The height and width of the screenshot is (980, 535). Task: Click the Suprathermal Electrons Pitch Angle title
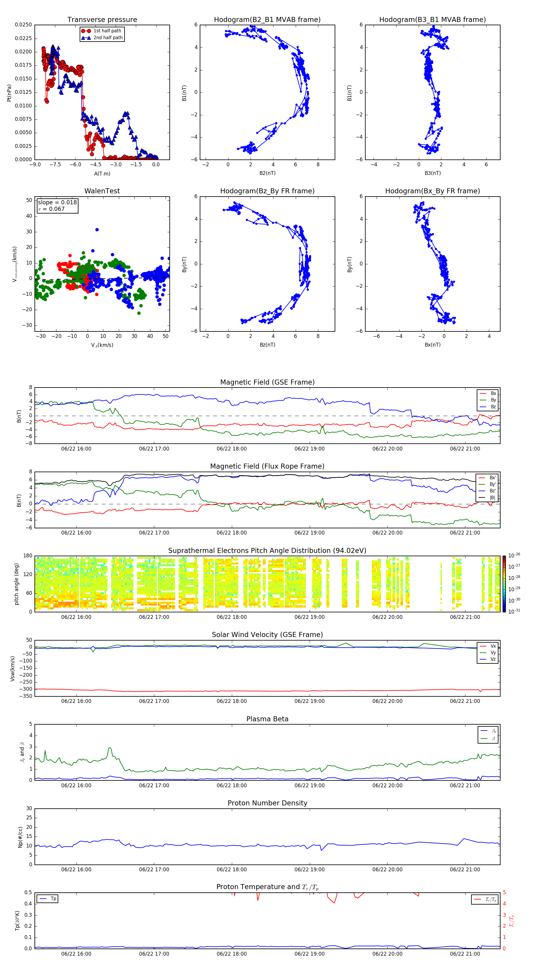267,551
